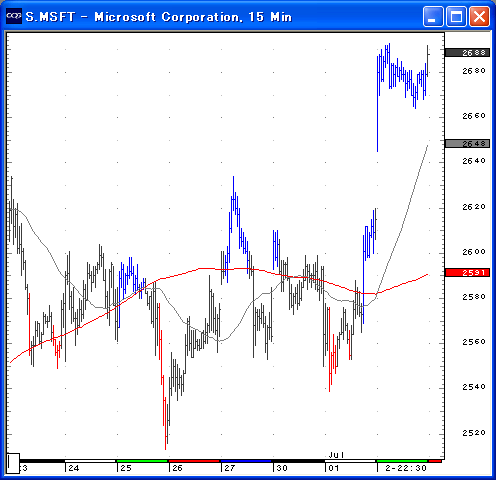
Task: Click the 2520 price axis label
Action: coord(474,433)
